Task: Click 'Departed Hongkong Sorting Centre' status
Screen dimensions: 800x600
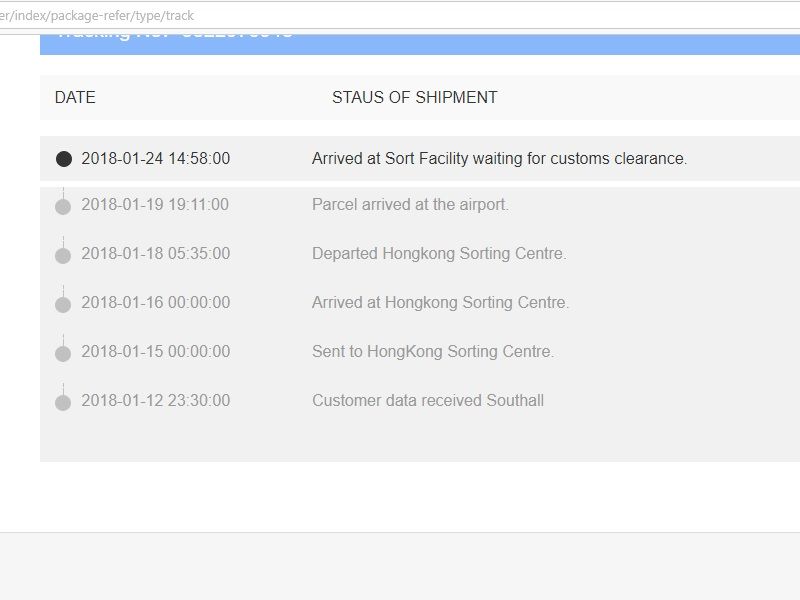Action: pos(439,253)
